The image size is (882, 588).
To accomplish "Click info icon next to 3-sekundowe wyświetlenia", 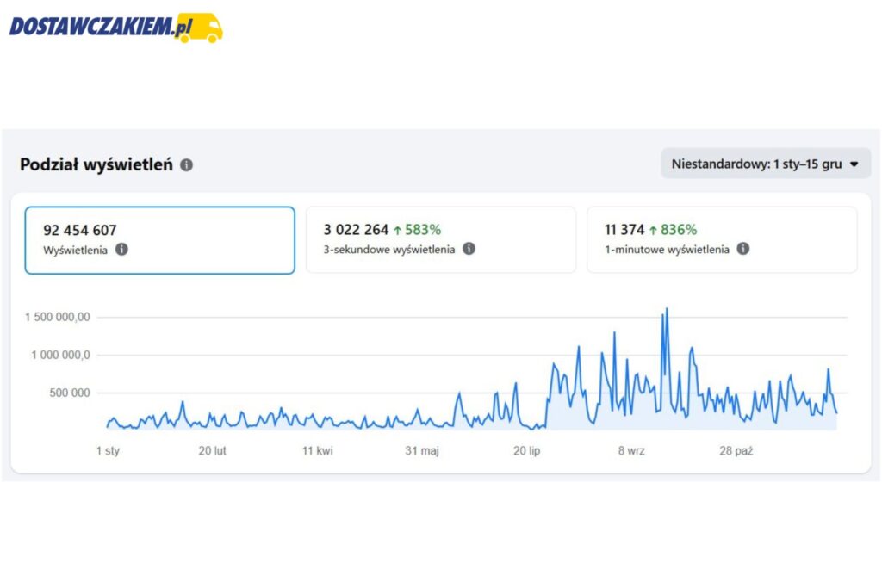I will pos(469,249).
